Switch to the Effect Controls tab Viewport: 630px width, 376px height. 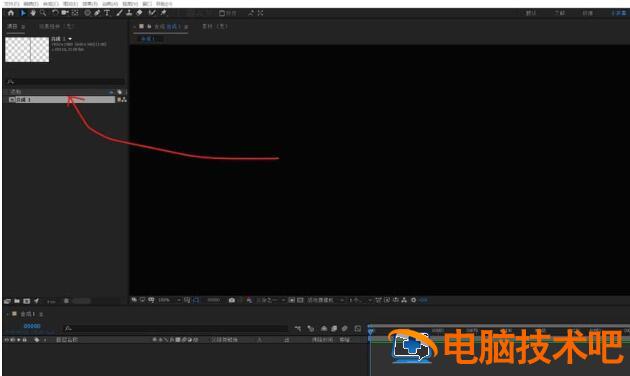[x=56, y=27]
